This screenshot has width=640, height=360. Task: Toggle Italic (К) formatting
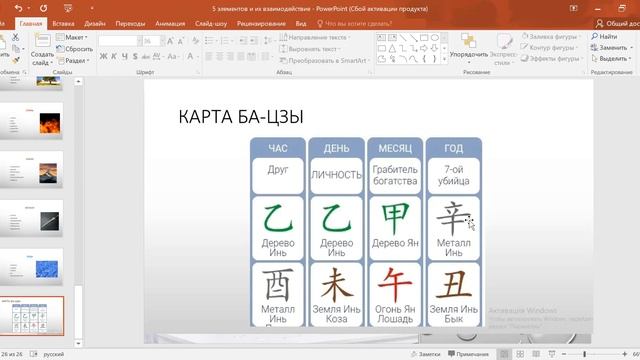(114, 56)
